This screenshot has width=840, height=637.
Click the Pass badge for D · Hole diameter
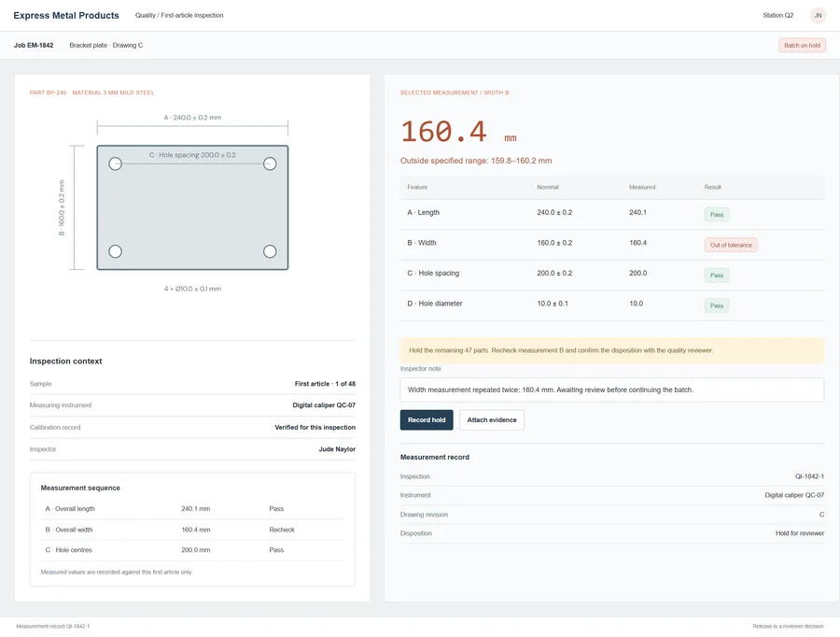coord(716,305)
